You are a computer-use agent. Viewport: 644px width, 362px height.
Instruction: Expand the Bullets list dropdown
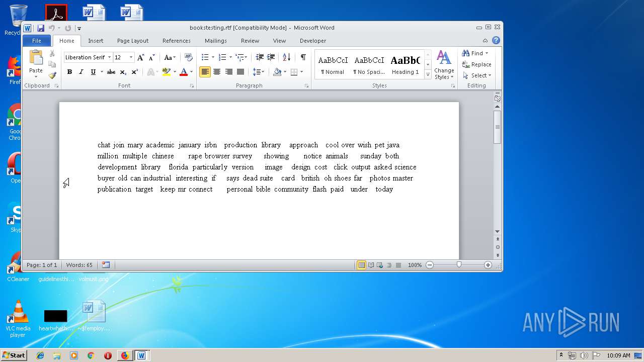coord(213,57)
